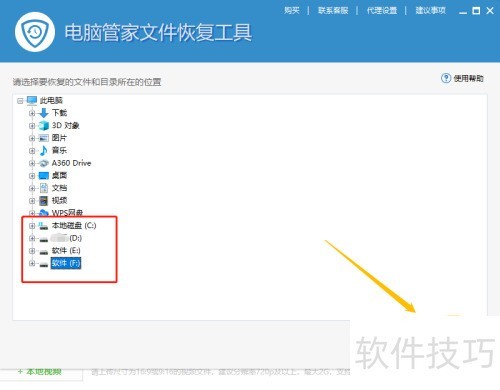Screen dimensions: 500x390
Task: Expand the 桌面 folder node
Action: (32, 176)
